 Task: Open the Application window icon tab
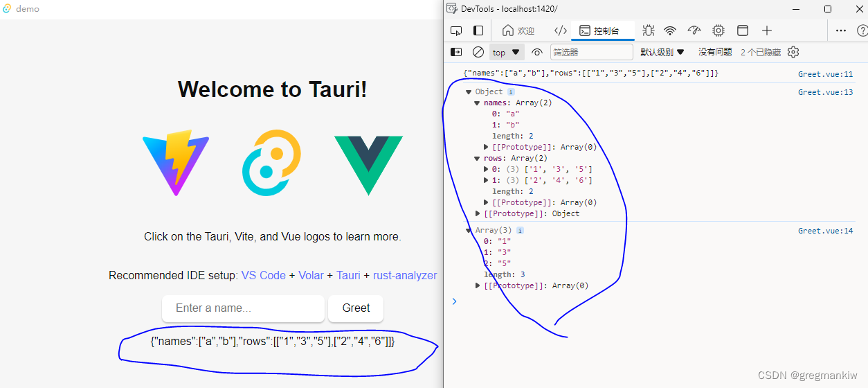[743, 30]
